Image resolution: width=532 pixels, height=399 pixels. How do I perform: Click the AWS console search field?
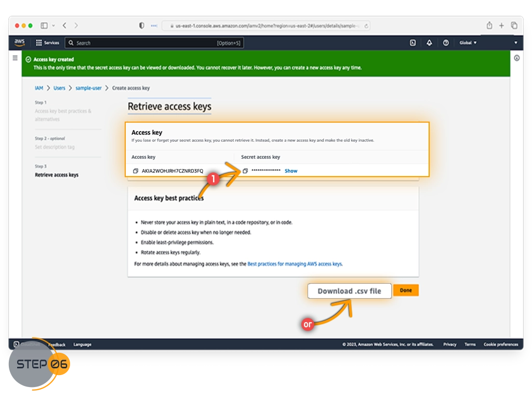click(x=145, y=43)
